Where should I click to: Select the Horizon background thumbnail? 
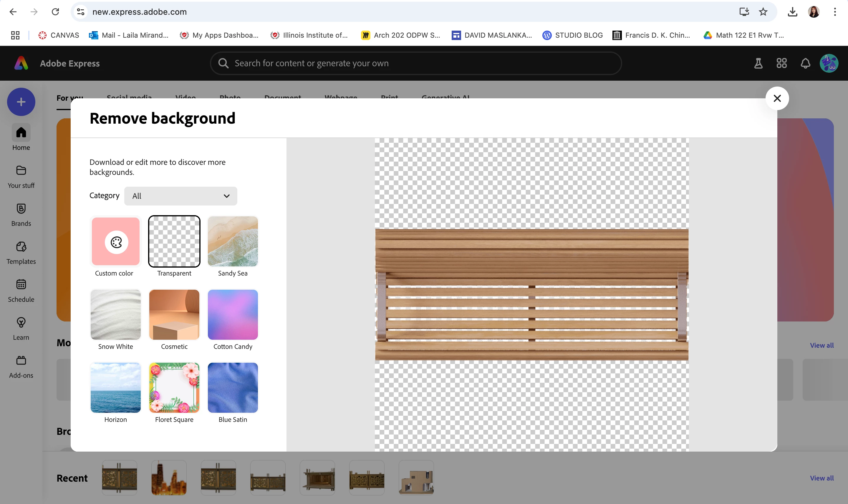(115, 387)
